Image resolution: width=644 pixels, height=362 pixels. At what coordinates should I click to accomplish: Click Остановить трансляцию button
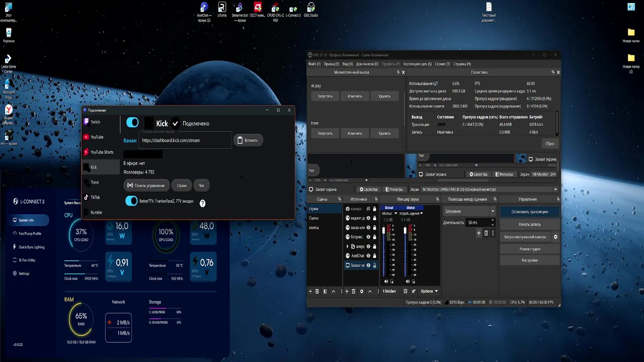[x=529, y=212]
